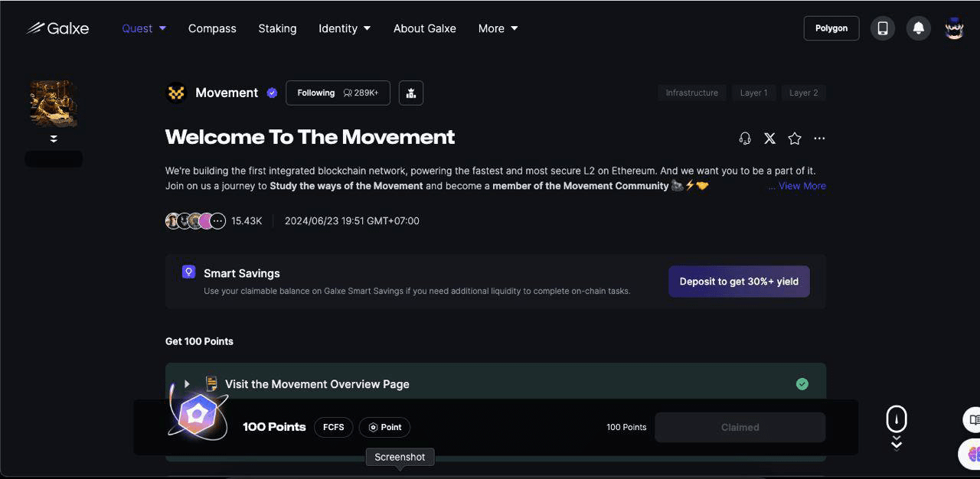Click the Galxe logo
The image size is (980, 479).
tap(57, 28)
